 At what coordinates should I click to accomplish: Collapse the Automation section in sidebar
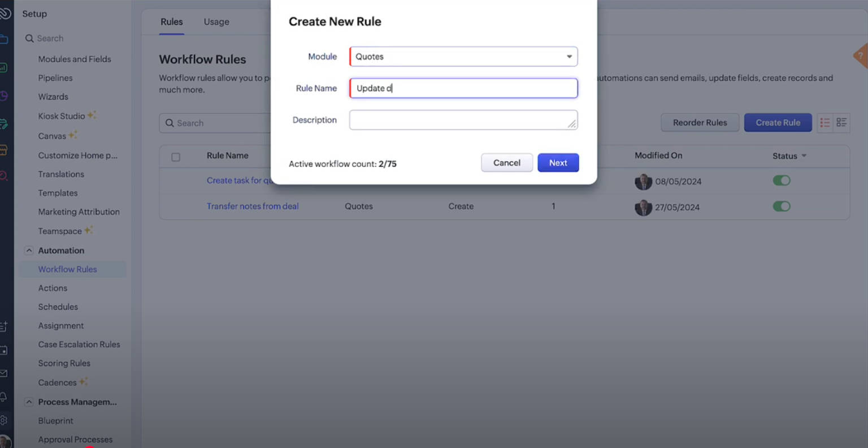(x=29, y=250)
